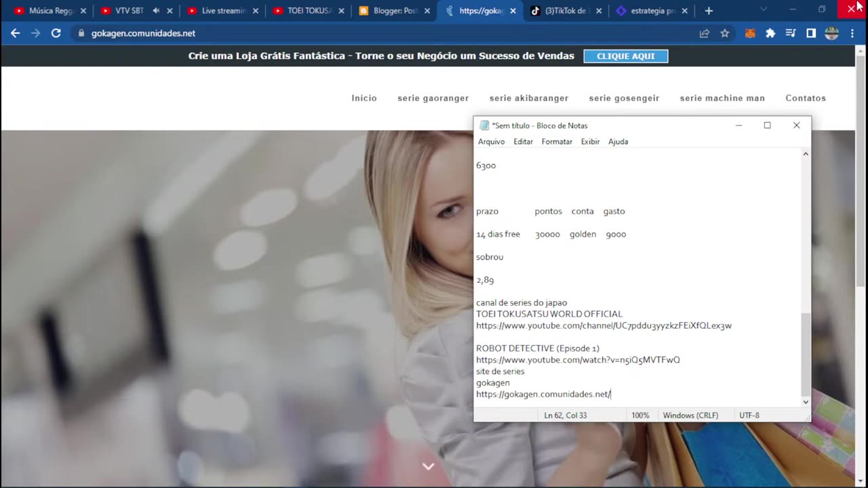The image size is (868, 488).
Task: Click the Notepad vertical scrollbar thumb
Action: (806, 354)
